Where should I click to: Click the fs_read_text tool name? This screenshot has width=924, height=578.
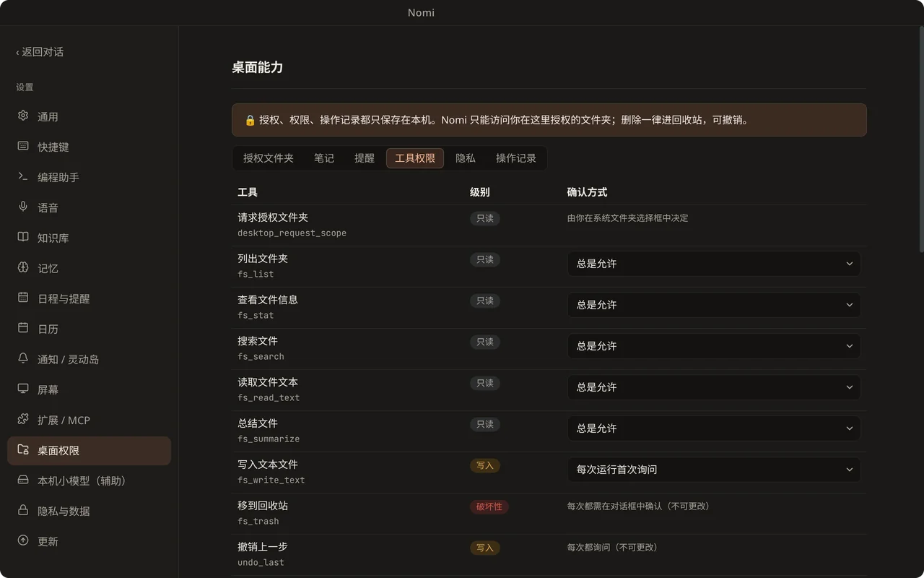tap(269, 397)
